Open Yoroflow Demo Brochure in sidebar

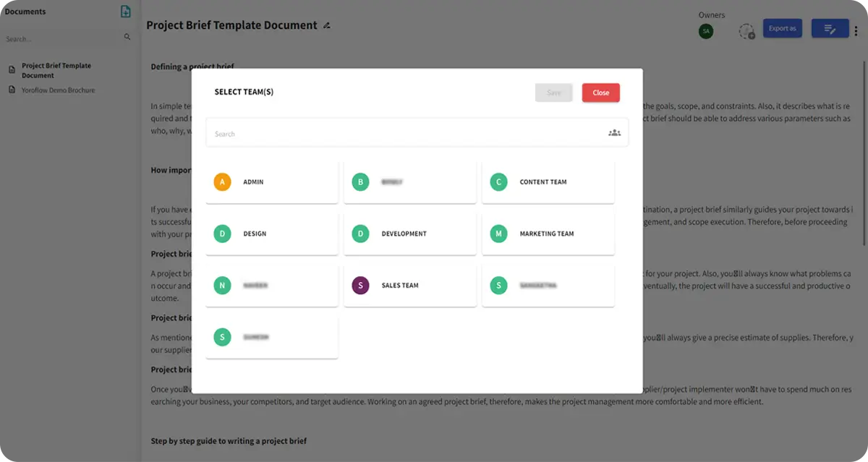58,90
